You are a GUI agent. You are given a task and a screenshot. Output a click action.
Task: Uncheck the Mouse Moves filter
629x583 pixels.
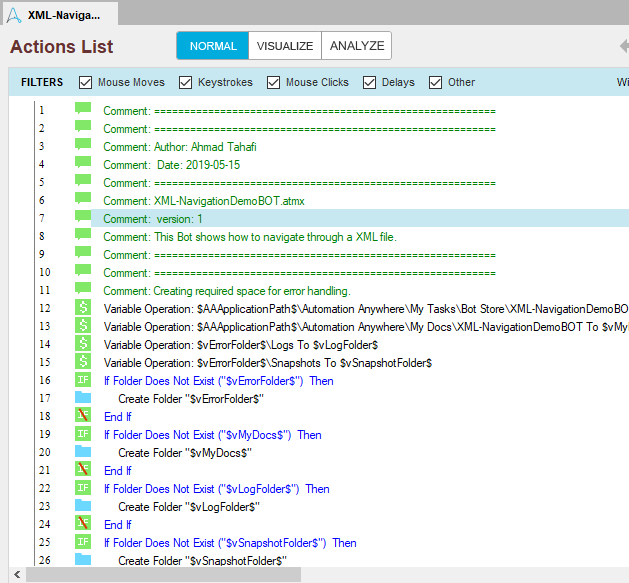click(86, 82)
